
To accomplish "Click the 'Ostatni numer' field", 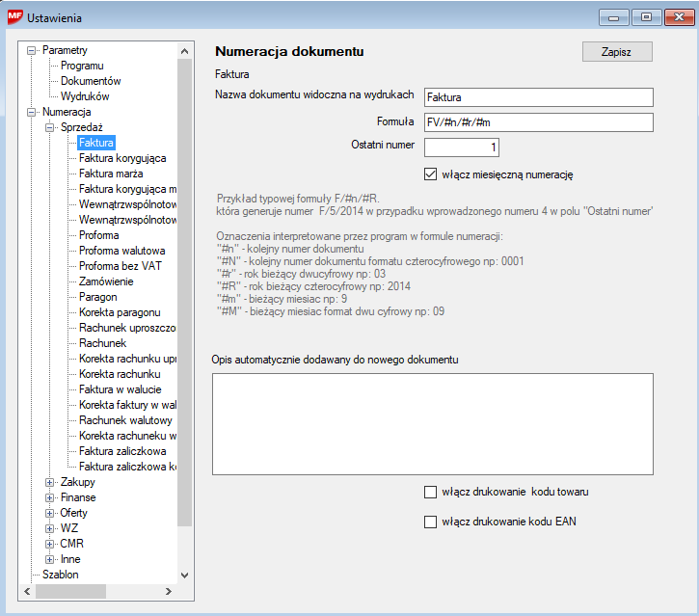I will [461, 147].
